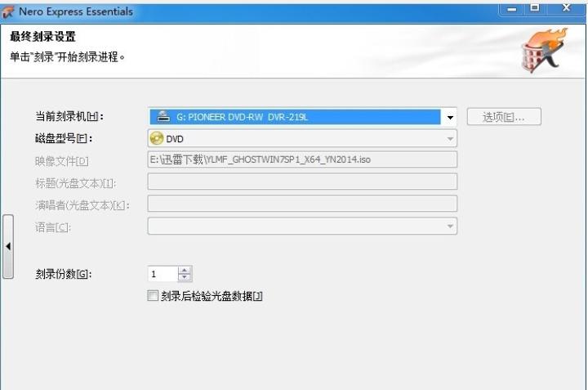The width and height of the screenshot is (588, 390).
Task: Expand the 磁盘型号 DVD dropdown
Action: (x=450, y=139)
